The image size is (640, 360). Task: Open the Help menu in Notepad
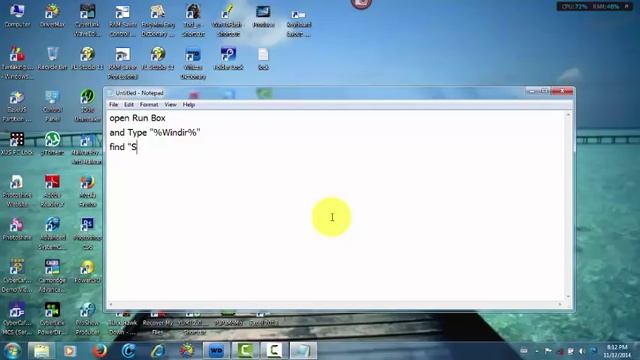[189, 105]
